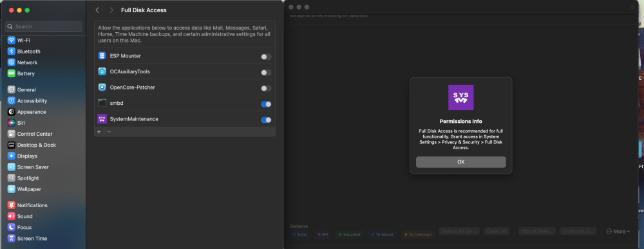This screenshot has width=644, height=249.
Task: Click the General gear icon
Action: 11,90
